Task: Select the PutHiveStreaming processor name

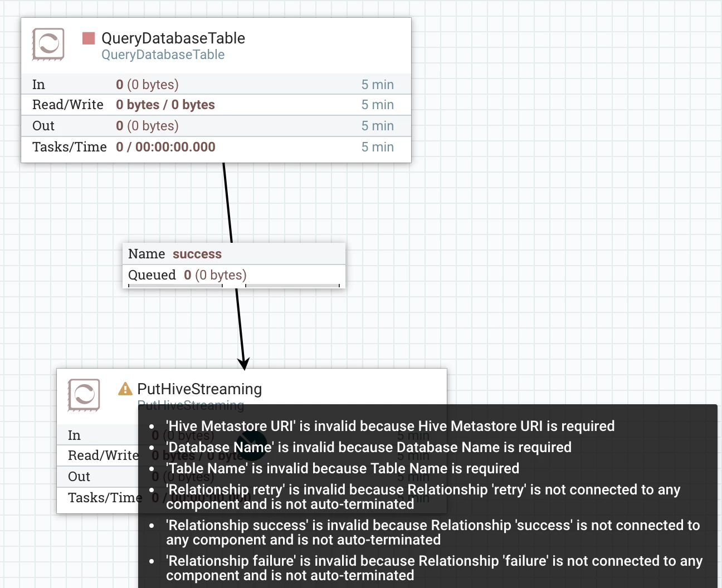Action: tap(199, 389)
